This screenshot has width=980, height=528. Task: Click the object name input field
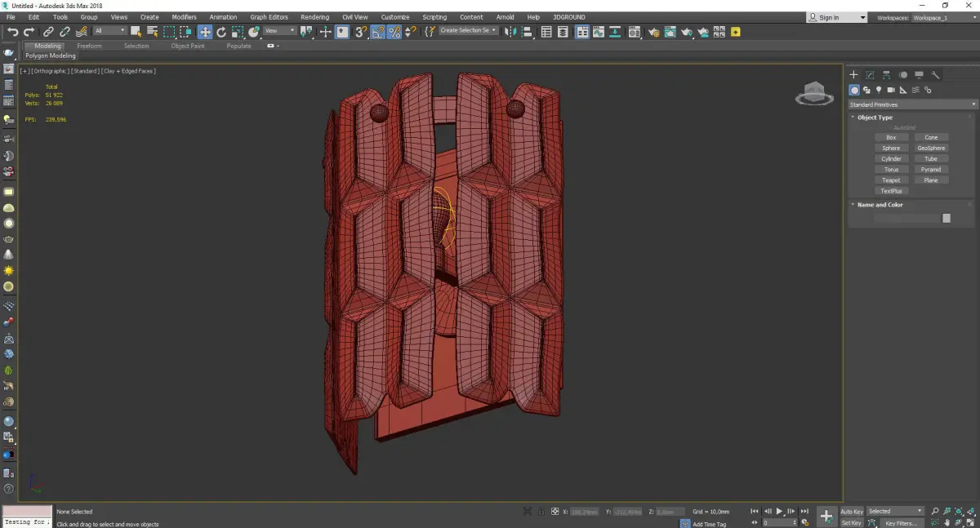tap(907, 218)
